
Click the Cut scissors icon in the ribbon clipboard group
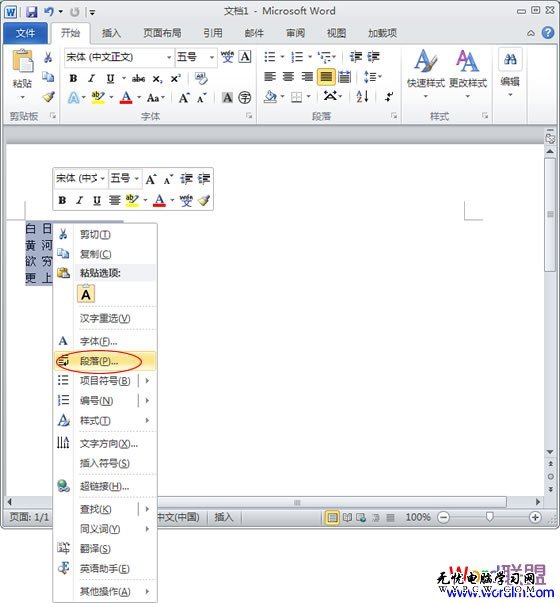(x=48, y=57)
